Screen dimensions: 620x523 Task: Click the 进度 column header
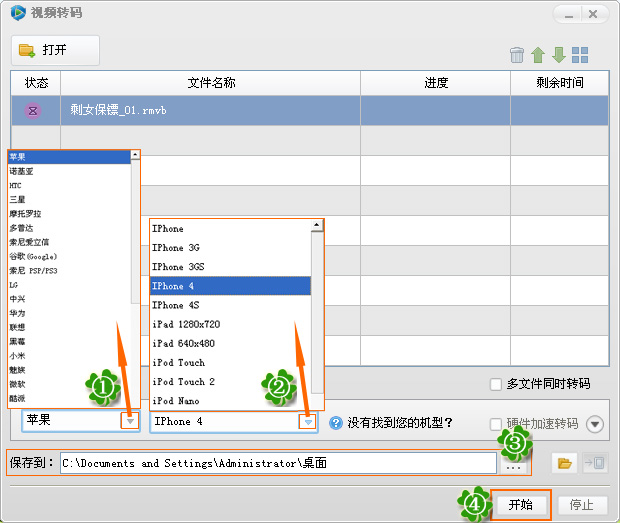pyautogui.click(x=436, y=83)
